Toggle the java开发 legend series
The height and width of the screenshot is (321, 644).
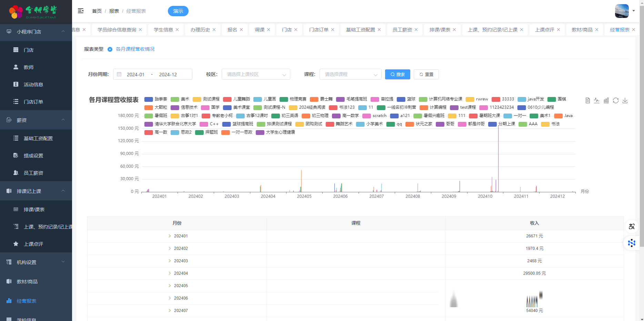531,99
